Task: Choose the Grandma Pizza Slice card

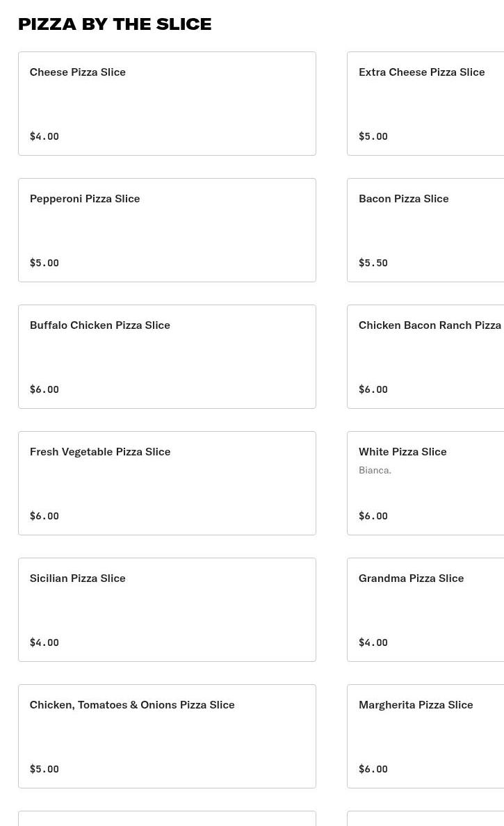Action: [425, 609]
